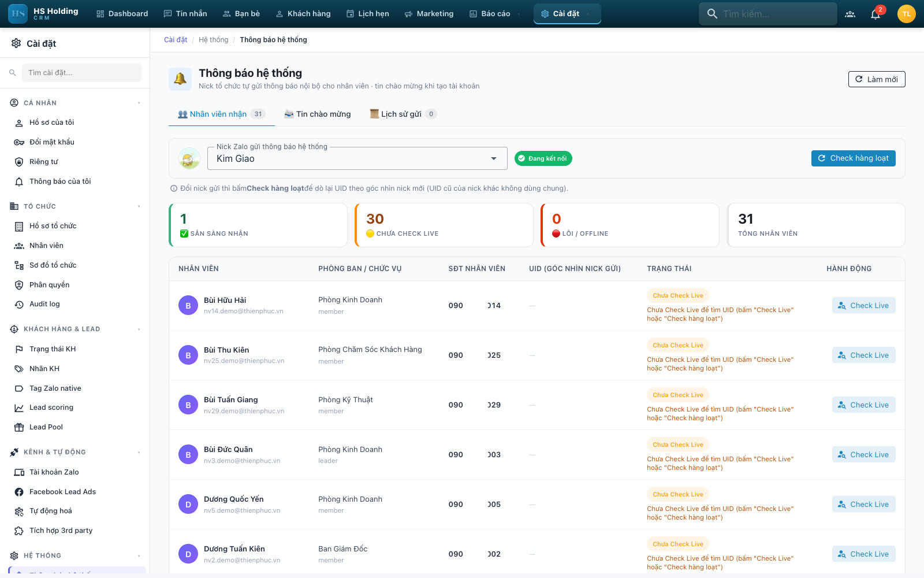Click the Lỗi / Offline stat card
Viewport: 924px width, 578px height.
point(630,225)
